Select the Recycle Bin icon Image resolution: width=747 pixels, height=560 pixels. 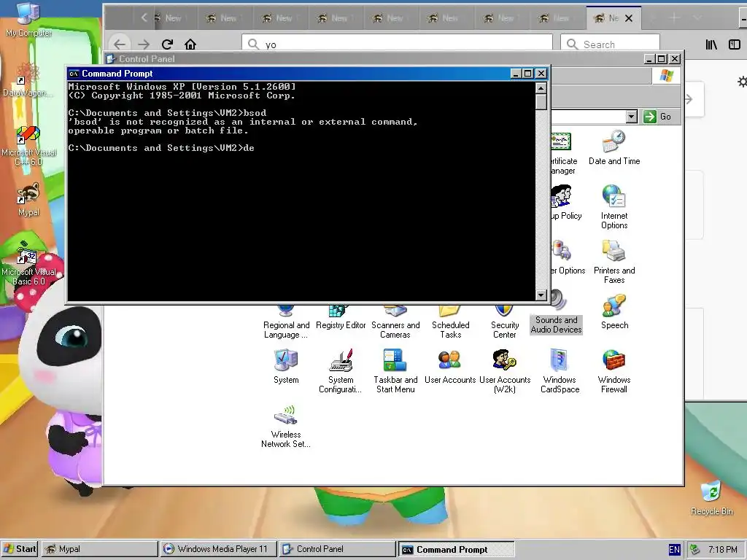[x=712, y=497]
